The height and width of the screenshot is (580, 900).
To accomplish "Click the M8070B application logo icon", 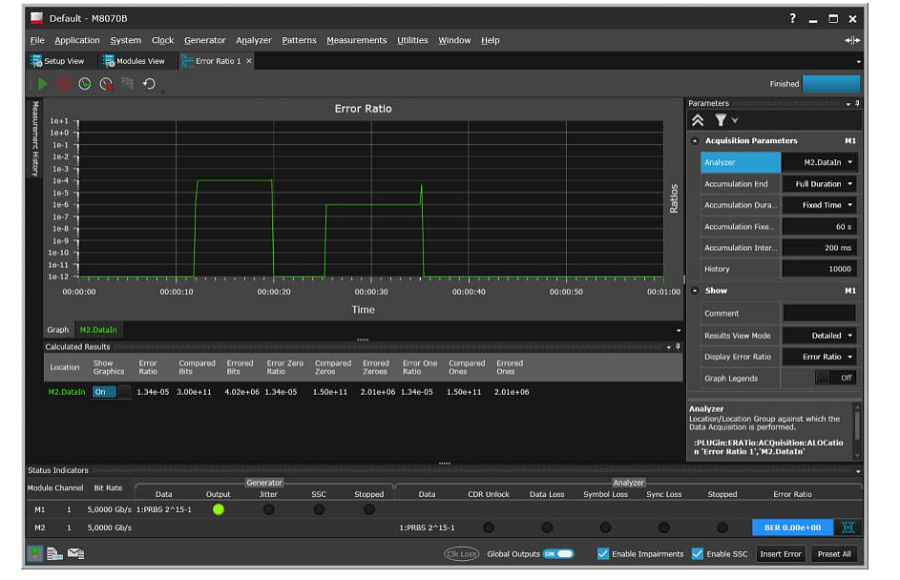I will 37,18.
